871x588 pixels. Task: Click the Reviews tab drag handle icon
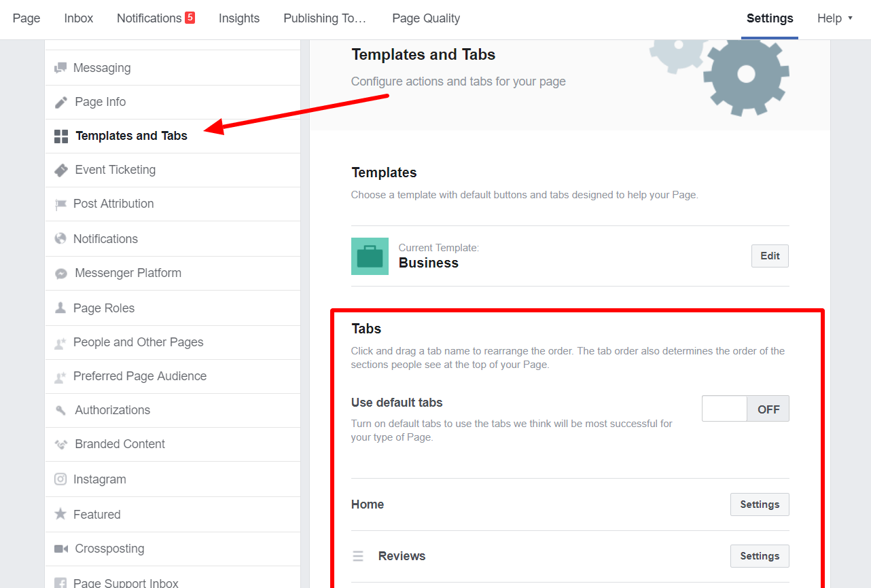(358, 556)
